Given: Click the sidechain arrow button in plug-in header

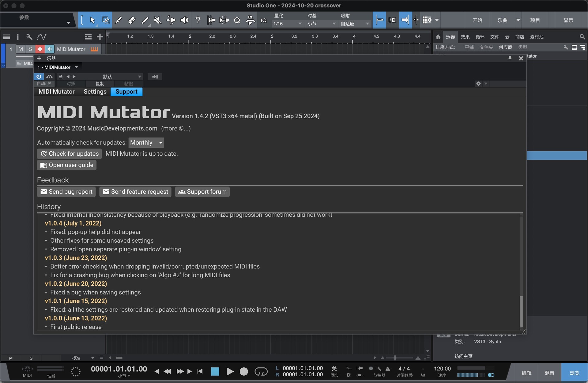Looking at the screenshot, I should [x=155, y=77].
